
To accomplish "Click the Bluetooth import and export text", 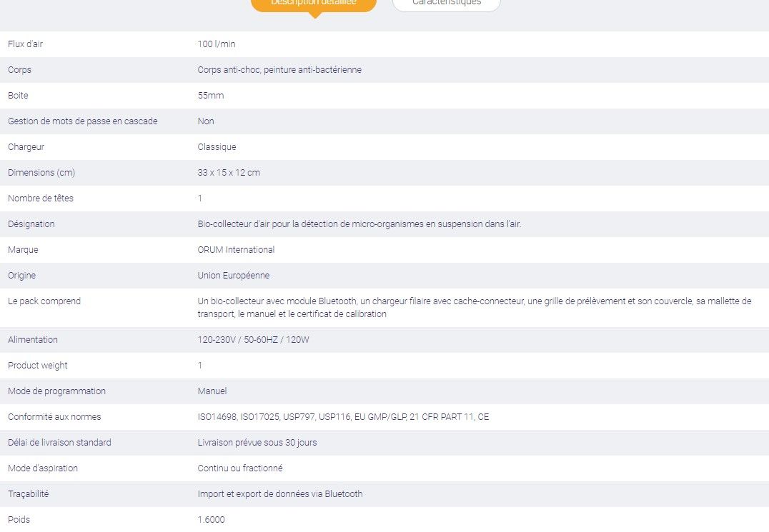I will click(x=280, y=494).
